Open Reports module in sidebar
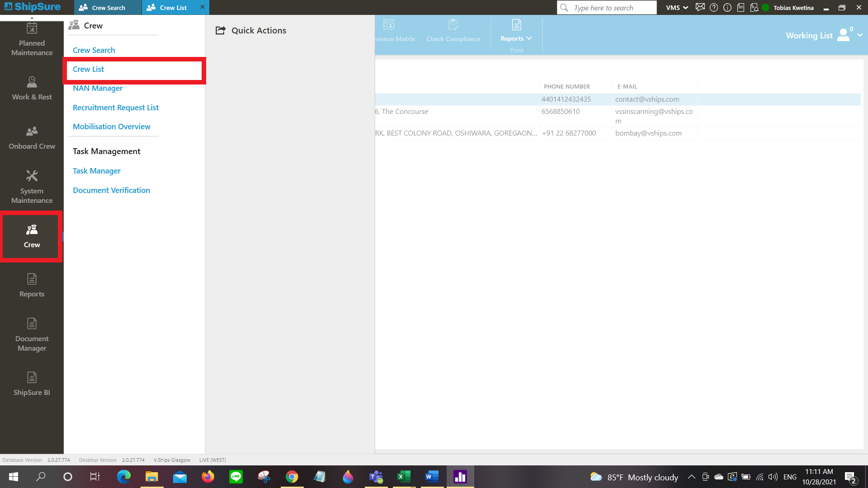The height and width of the screenshot is (488, 868). click(32, 286)
